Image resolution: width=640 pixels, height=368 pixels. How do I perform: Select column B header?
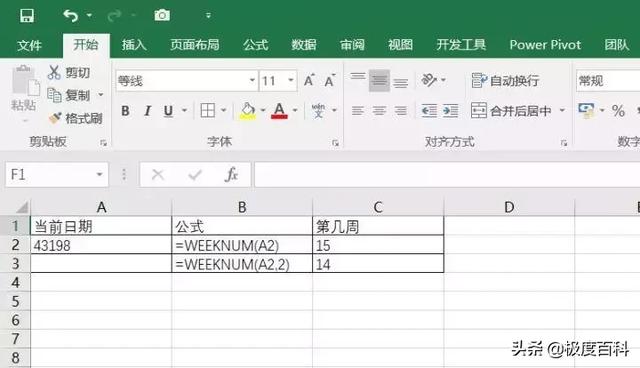tap(242, 207)
